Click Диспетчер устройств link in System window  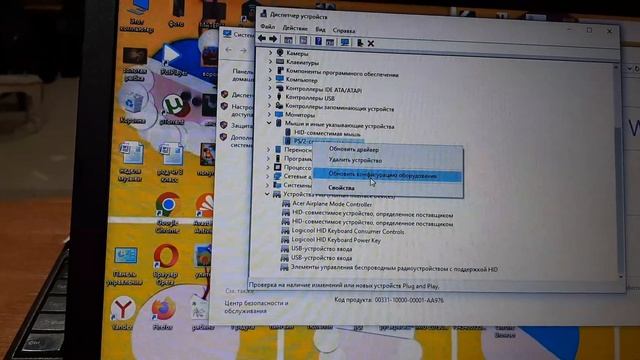click(x=242, y=95)
